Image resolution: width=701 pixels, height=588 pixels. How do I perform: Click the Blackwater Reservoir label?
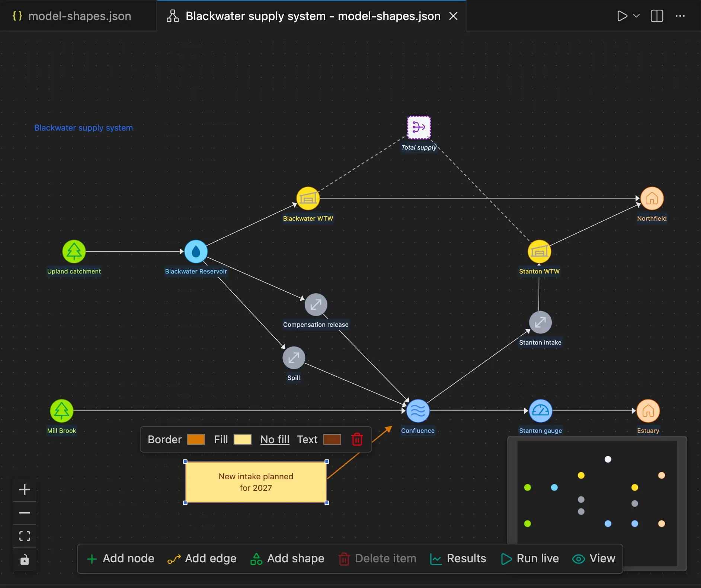[x=196, y=271]
